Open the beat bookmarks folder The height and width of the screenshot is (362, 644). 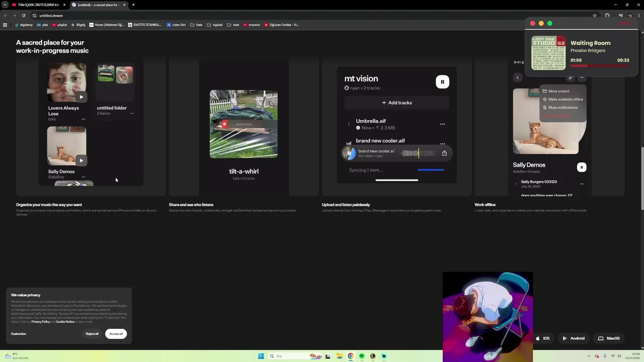tap(233, 25)
